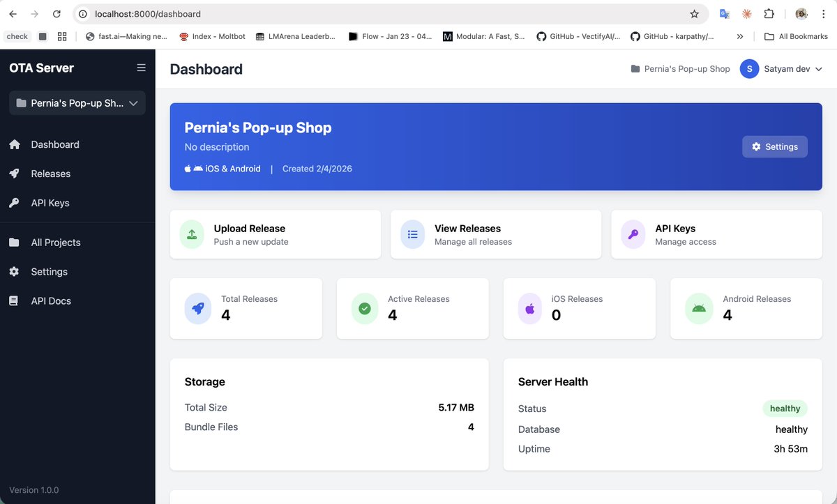Open the Pernia's Pop-up Shop project selector dropdown
The width and height of the screenshot is (837, 504).
click(x=77, y=103)
